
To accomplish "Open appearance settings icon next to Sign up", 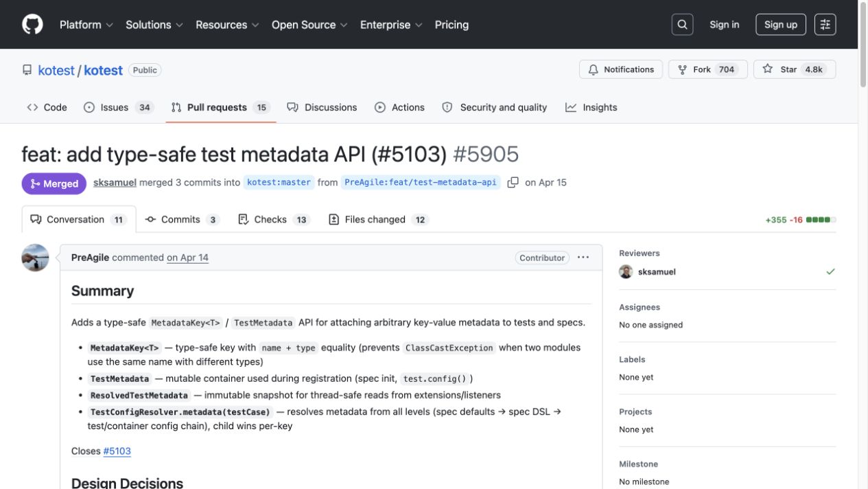I will [x=825, y=25].
